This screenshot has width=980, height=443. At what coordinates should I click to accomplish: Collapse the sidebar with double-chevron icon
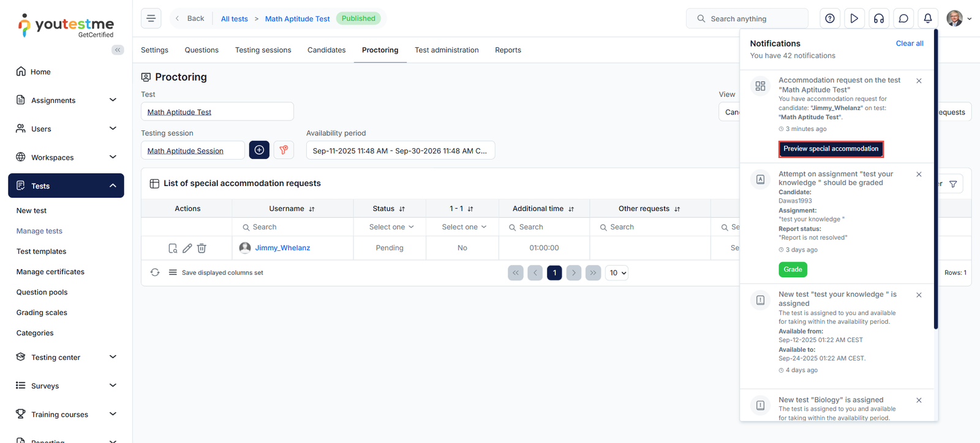pos(118,50)
